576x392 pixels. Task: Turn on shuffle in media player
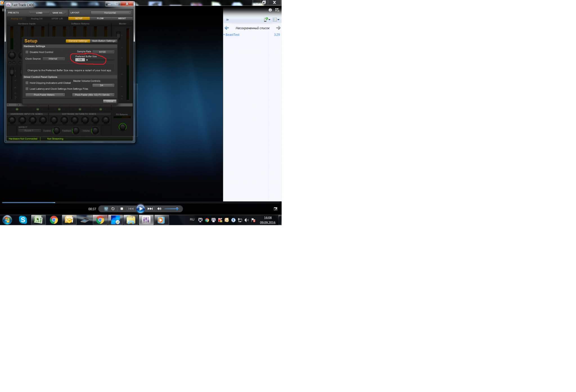tap(106, 209)
